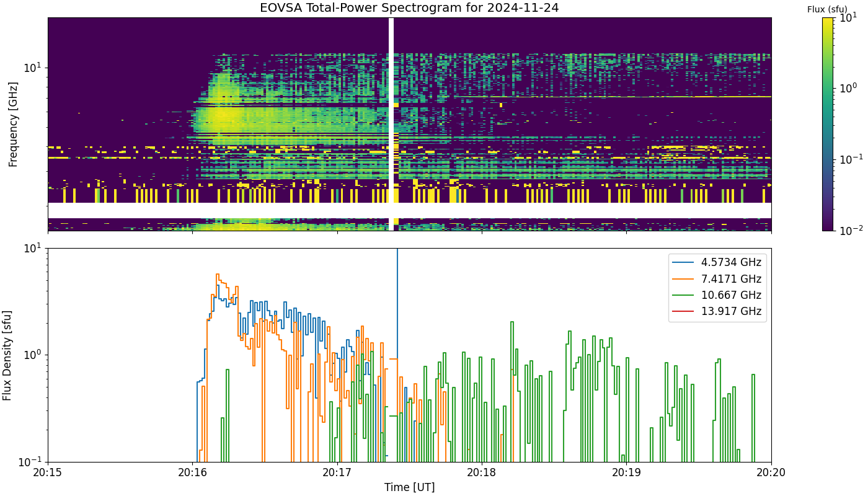Click the Frequency [GHz] axis label
This screenshot has width=868, height=496.
pos(13,124)
